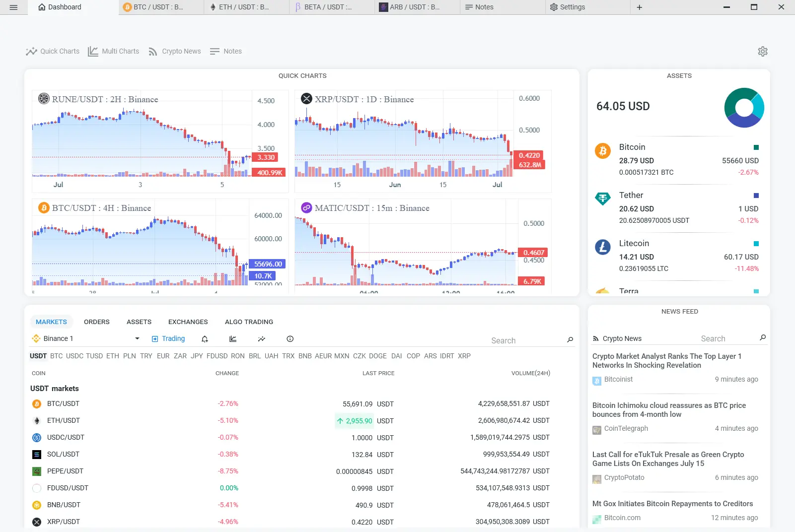Click the alert bell icon in markets toolbar
The width and height of the screenshot is (795, 532).
pos(205,339)
